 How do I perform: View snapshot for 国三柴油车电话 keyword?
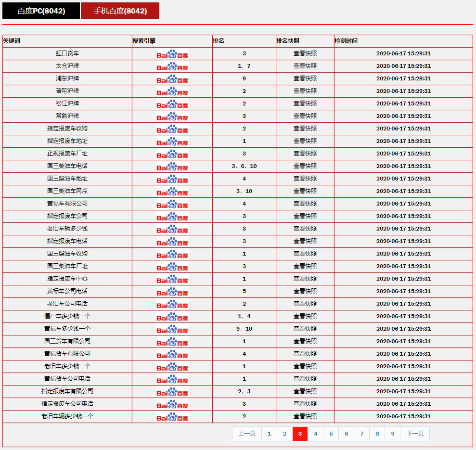pyautogui.click(x=305, y=166)
